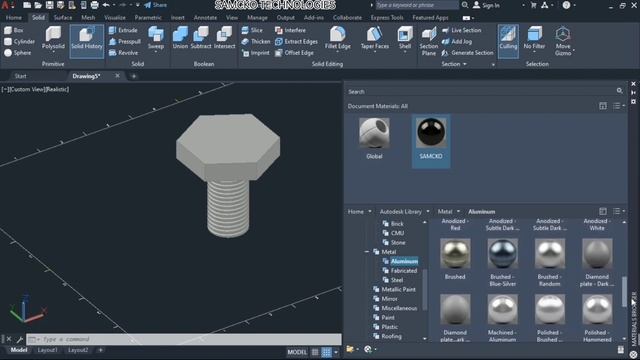Select the SAMCKO document material

click(431, 141)
